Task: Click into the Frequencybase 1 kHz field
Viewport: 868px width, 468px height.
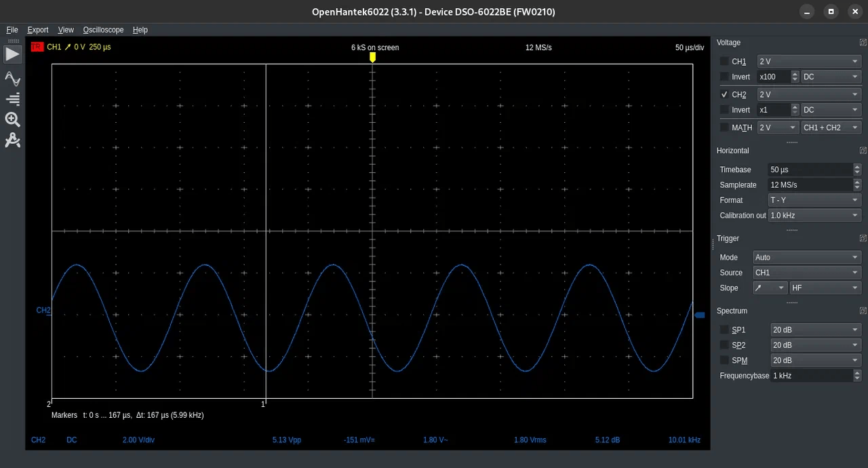Action: (811, 376)
